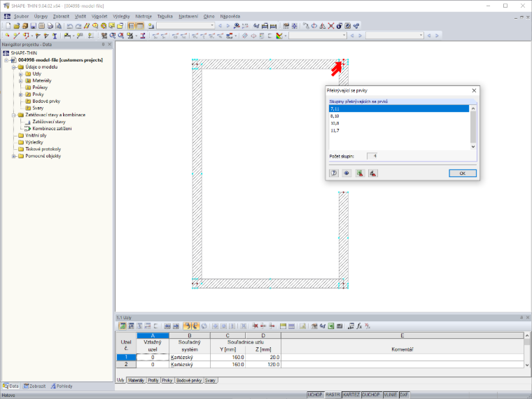Click the fx formula icon in the table toolbar
Screen dimensions: 532x399
[x=359, y=326]
